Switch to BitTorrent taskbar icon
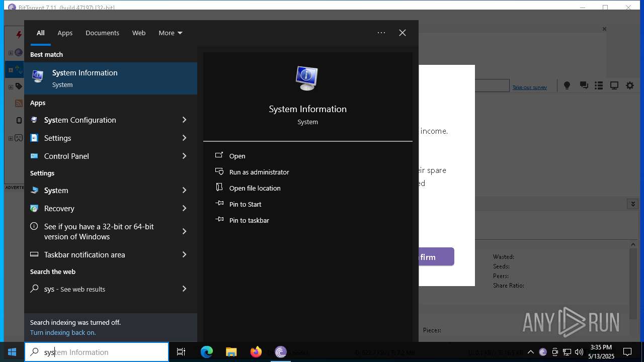Image resolution: width=644 pixels, height=362 pixels. point(281,352)
